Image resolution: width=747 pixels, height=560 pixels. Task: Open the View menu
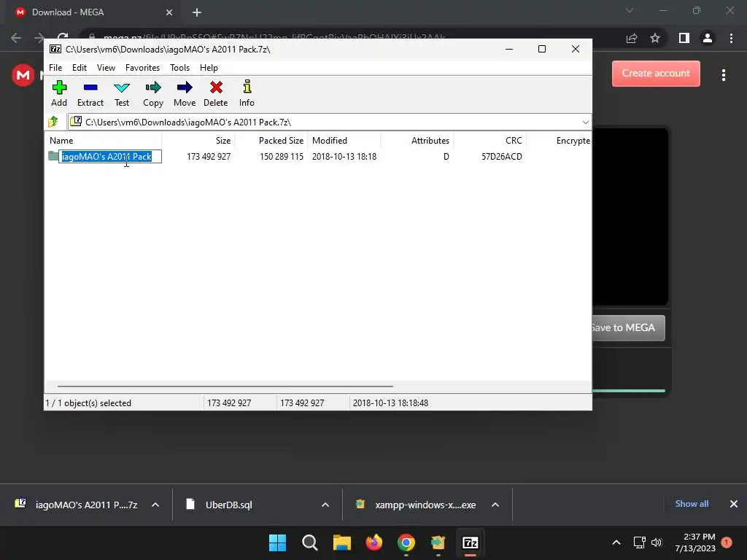(106, 68)
